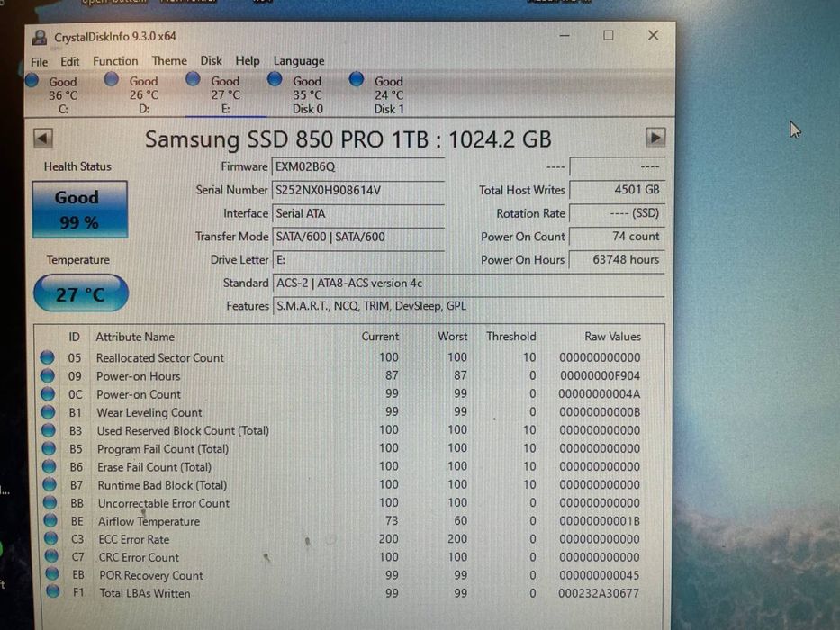Click status orb of Wear Leveling Count
The height and width of the screenshot is (630, 840).
click(x=49, y=412)
